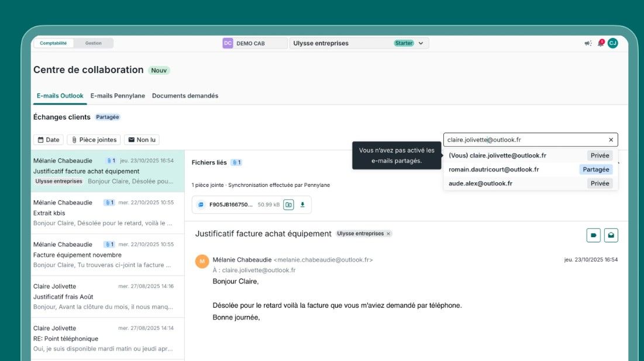Open the E-mails Pennylane tab
This screenshot has width=644, height=361.
[x=118, y=96]
